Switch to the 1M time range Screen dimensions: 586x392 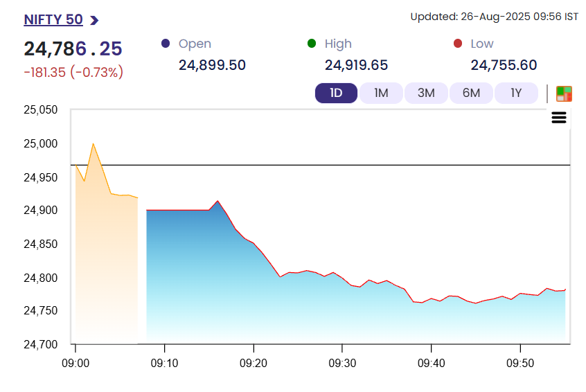381,93
